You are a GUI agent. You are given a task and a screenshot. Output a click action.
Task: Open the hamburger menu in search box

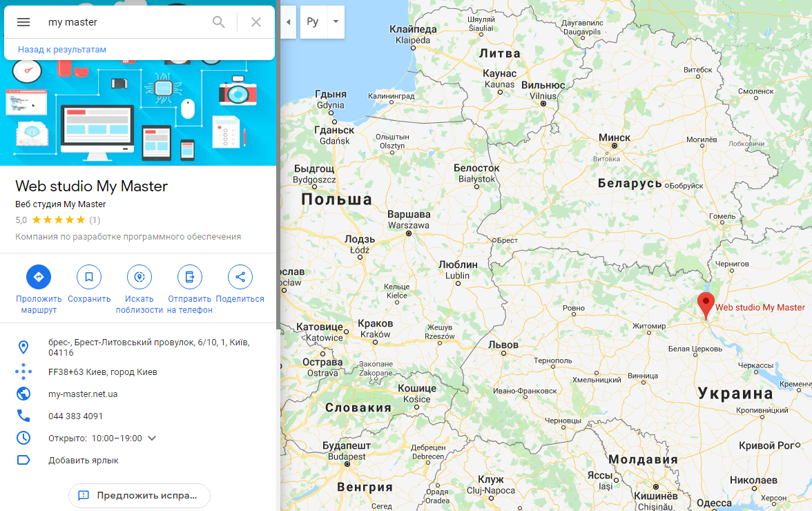click(x=23, y=21)
